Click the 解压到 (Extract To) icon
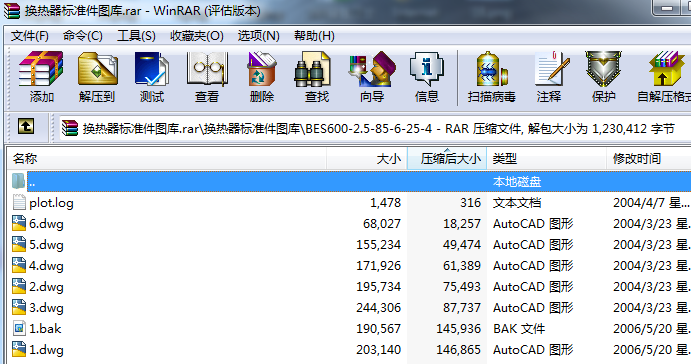691x364 pixels. (97, 69)
